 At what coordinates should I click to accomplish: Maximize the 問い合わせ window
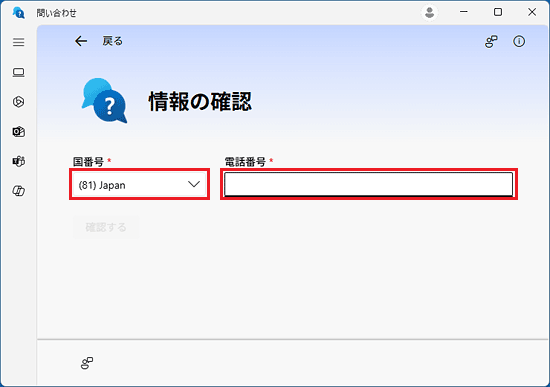click(x=498, y=12)
